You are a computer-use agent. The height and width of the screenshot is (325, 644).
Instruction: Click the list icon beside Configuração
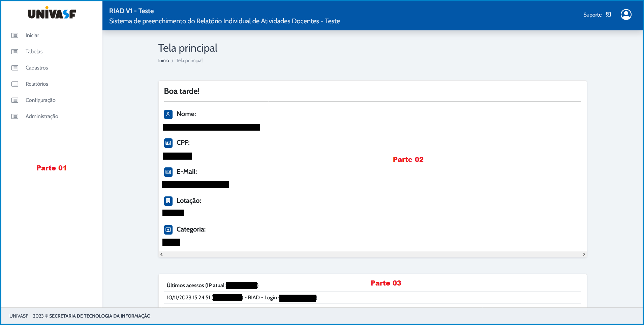(x=15, y=100)
